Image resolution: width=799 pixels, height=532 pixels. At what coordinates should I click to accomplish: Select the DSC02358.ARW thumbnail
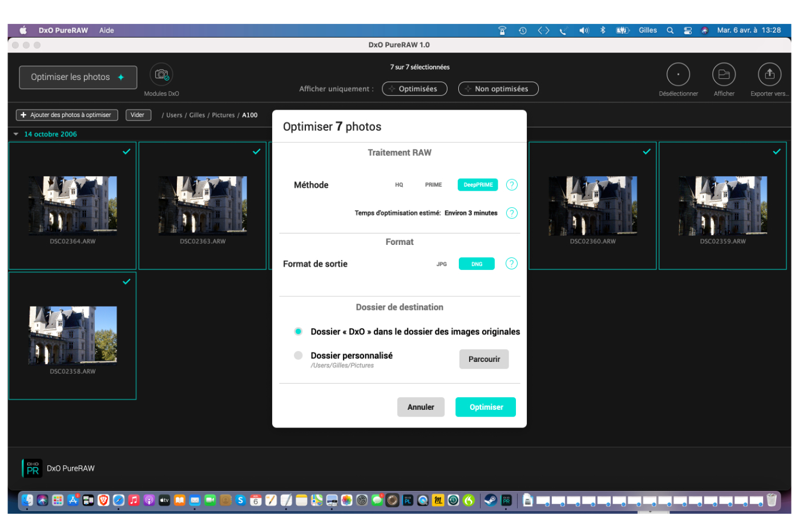pyautogui.click(x=72, y=335)
